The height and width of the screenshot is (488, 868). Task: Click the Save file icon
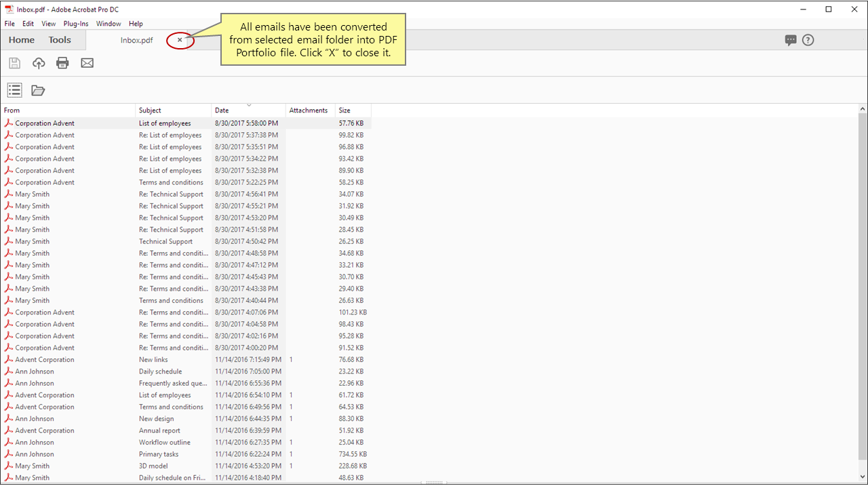(x=14, y=63)
